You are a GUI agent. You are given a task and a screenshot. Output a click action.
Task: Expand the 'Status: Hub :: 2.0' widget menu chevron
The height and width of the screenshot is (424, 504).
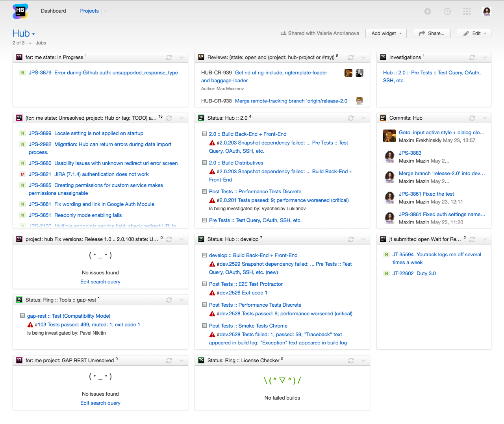point(363,118)
